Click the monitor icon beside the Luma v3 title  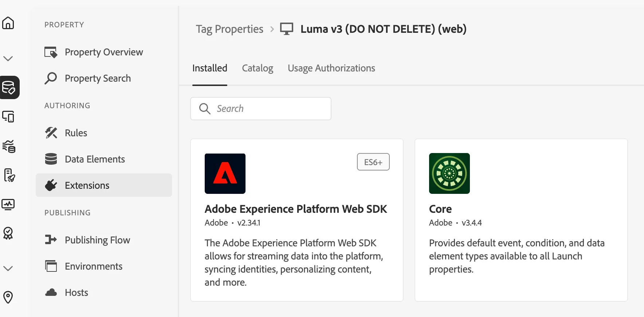pyautogui.click(x=287, y=29)
